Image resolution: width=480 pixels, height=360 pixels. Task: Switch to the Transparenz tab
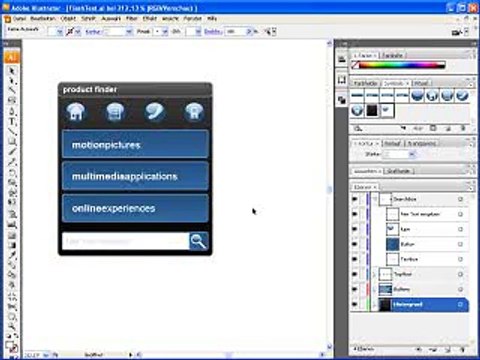422,143
